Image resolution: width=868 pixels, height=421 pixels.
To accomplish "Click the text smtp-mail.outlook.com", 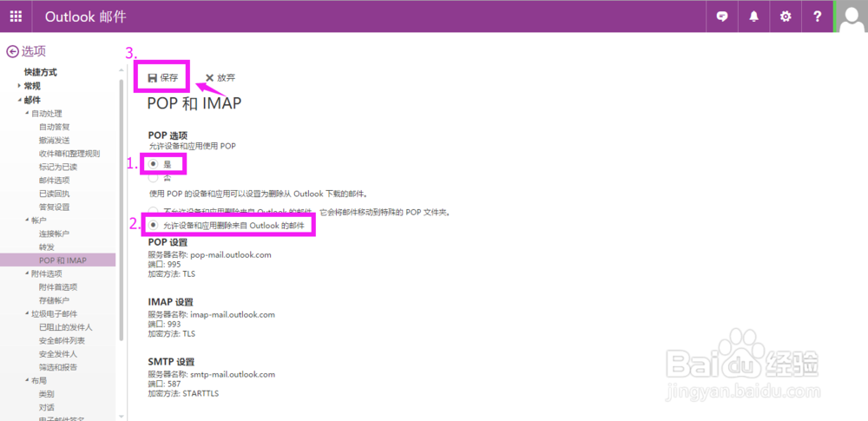I will click(233, 374).
